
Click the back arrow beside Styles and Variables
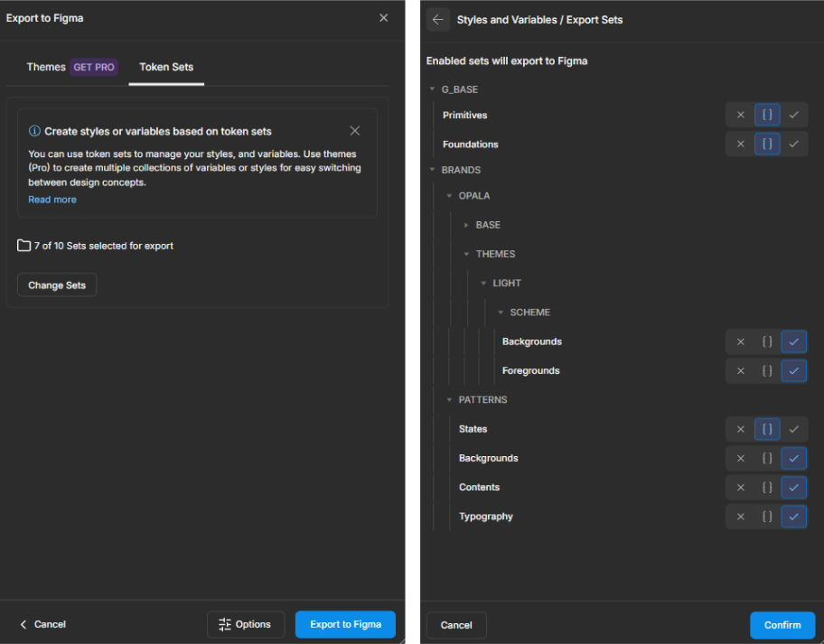pyautogui.click(x=438, y=20)
